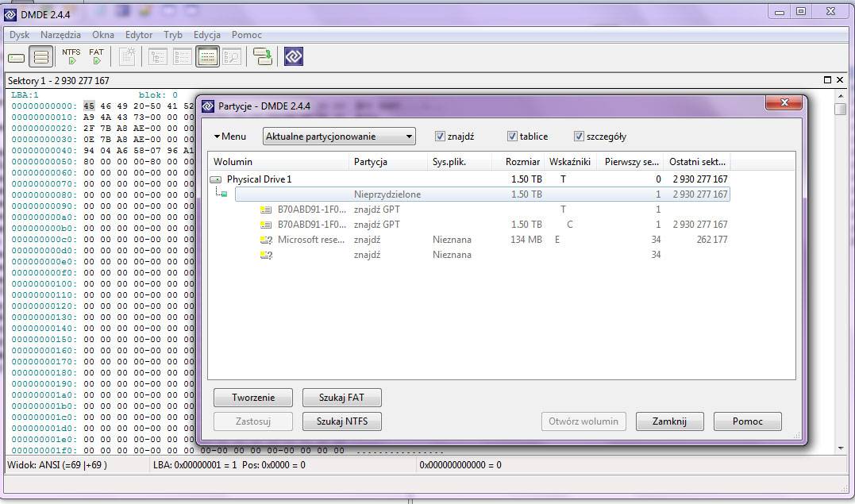Click the LBA:1 label in sector editor
855x504 pixels.
pyautogui.click(x=25, y=95)
